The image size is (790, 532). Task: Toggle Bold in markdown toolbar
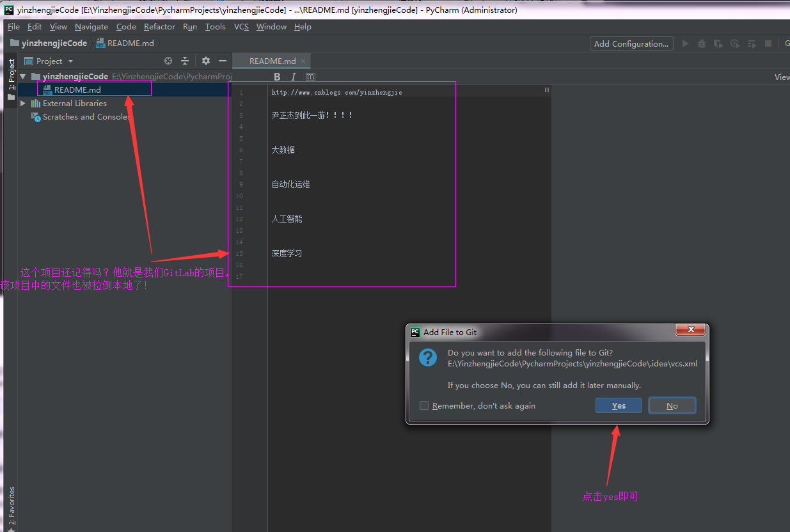pyautogui.click(x=277, y=77)
